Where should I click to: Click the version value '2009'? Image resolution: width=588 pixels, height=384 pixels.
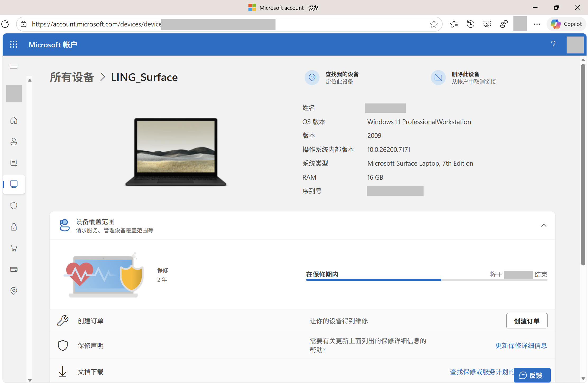(374, 135)
